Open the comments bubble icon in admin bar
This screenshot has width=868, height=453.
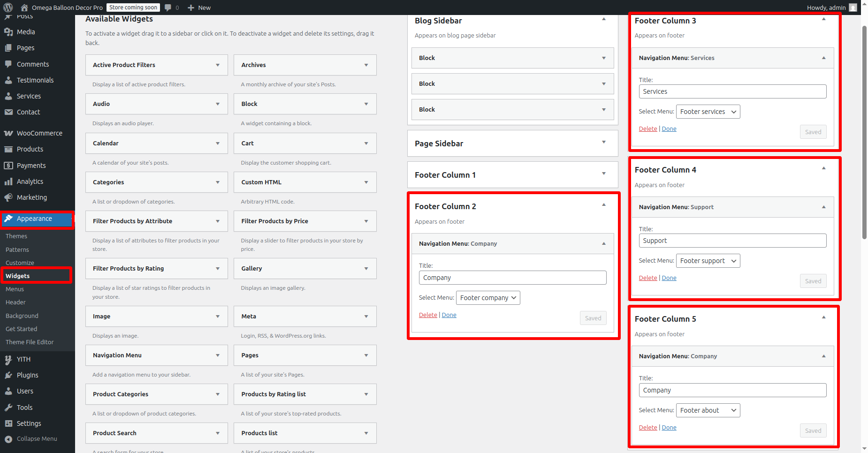point(168,8)
